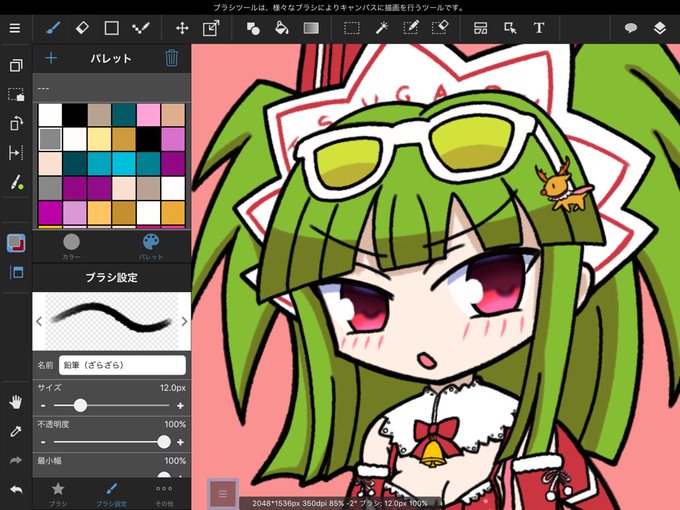This screenshot has height=510, width=680.
Task: Click the rotate canvas icon in sidebar
Action: (16, 124)
